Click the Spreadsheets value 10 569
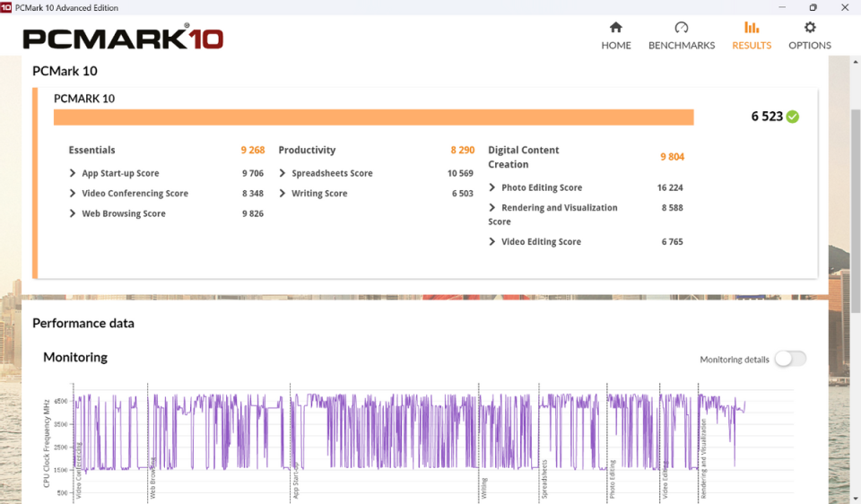The height and width of the screenshot is (504, 861). [460, 173]
